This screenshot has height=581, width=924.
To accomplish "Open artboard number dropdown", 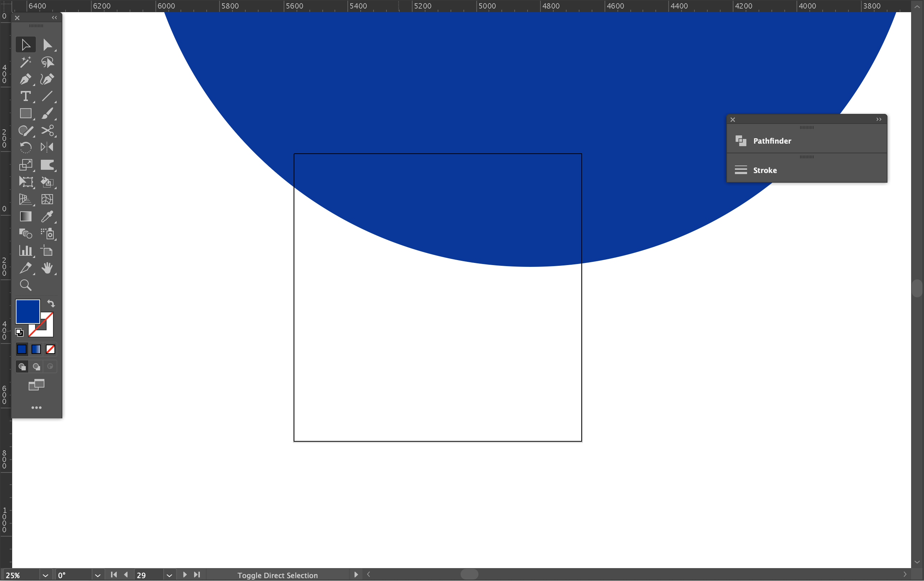I will pyautogui.click(x=169, y=575).
